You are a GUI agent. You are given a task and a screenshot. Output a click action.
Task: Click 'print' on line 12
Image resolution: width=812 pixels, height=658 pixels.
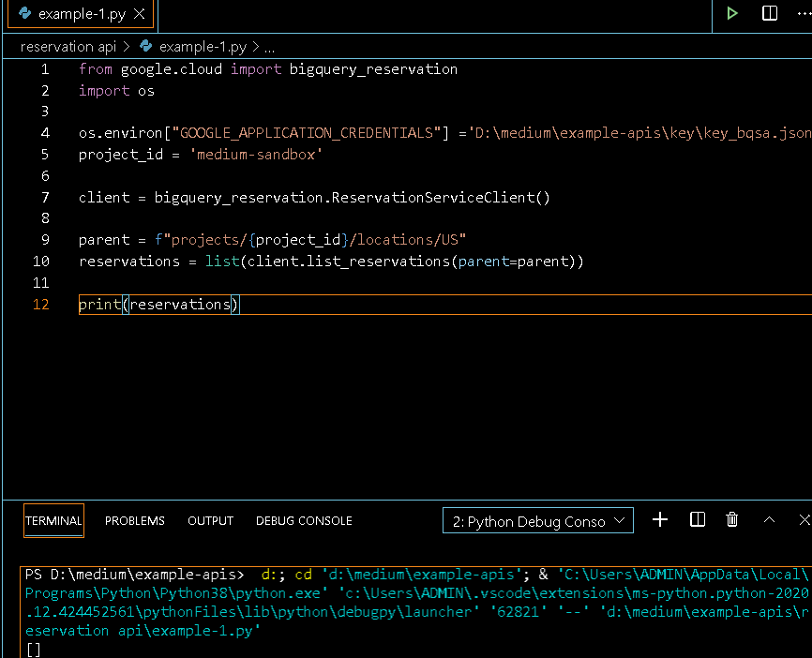coord(100,305)
